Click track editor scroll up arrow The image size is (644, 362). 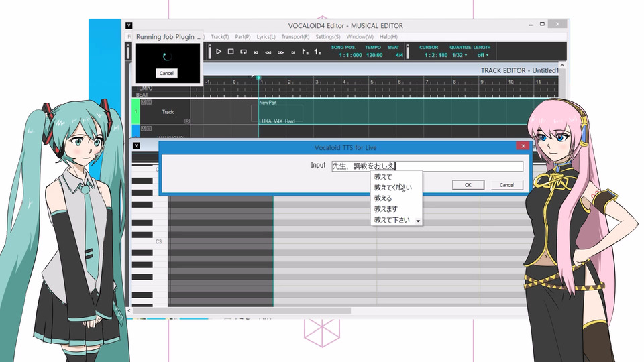(562, 65)
